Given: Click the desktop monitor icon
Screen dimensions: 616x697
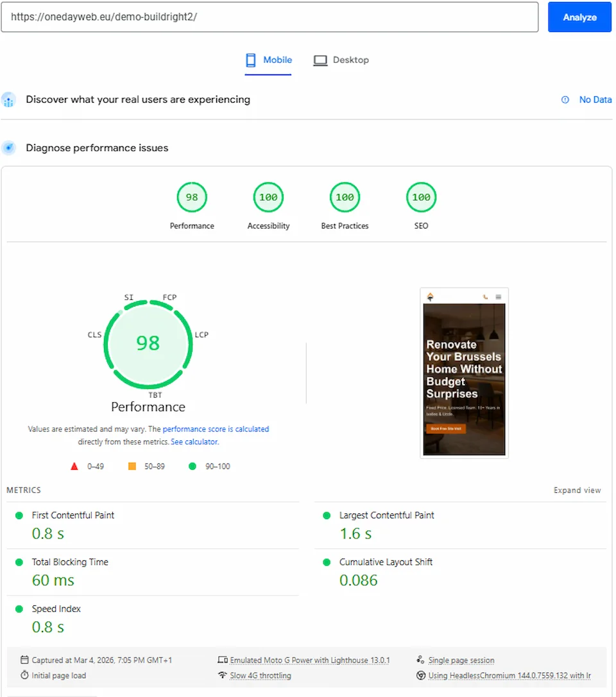Looking at the screenshot, I should pos(320,59).
